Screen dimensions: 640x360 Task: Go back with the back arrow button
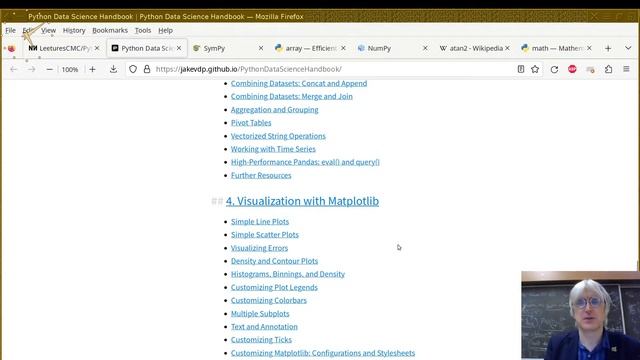tap(13, 69)
